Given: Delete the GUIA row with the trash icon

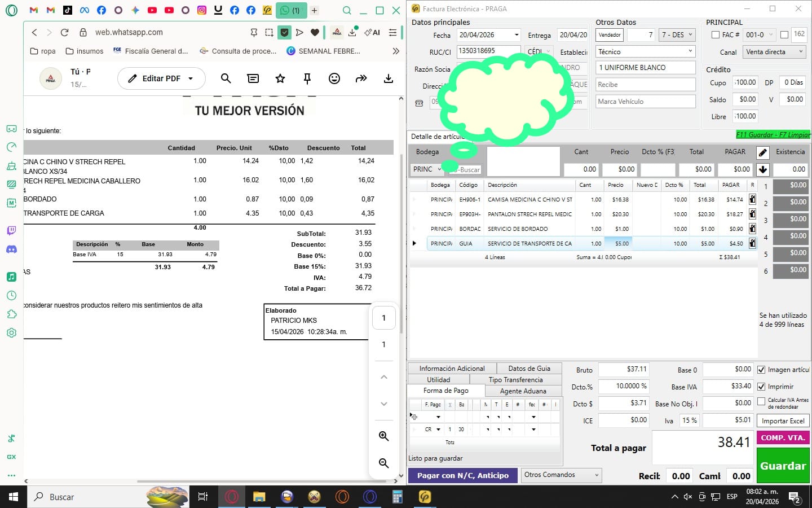Looking at the screenshot, I should click(x=752, y=243).
